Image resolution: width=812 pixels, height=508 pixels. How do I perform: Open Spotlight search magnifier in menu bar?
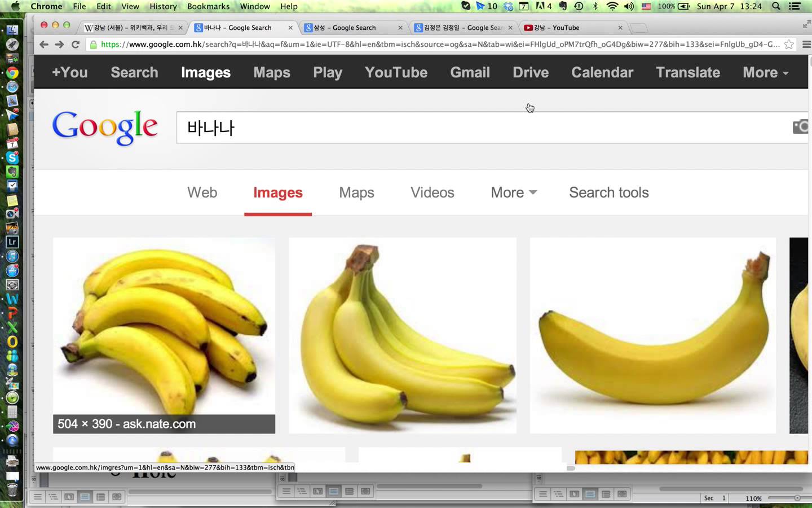[x=776, y=6]
